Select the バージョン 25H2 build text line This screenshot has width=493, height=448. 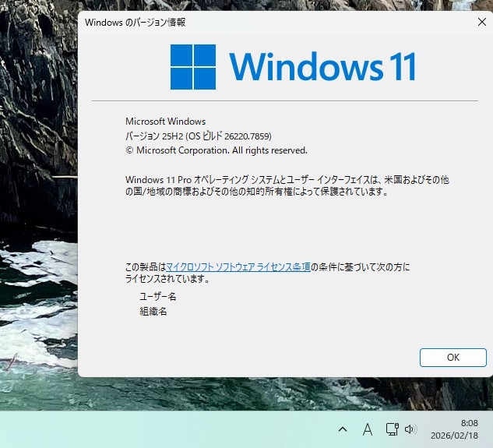tap(199, 136)
